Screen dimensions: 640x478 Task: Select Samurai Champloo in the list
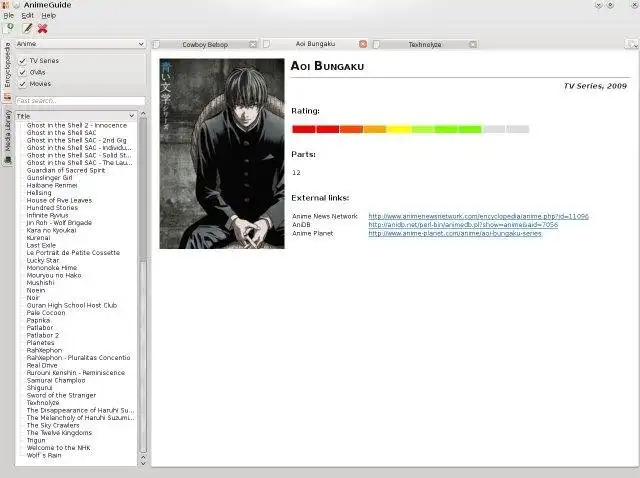[x=56, y=380]
